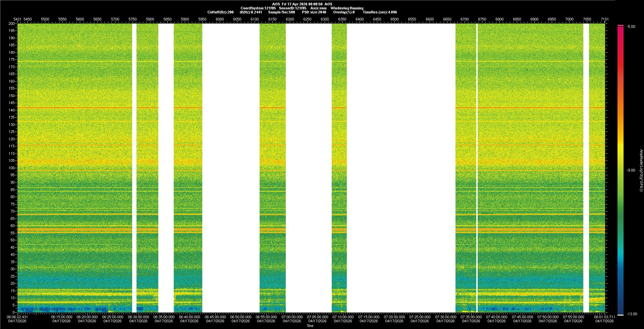Click the "-13.00" color scale label
The image size is (644, 329).
pos(632,314)
